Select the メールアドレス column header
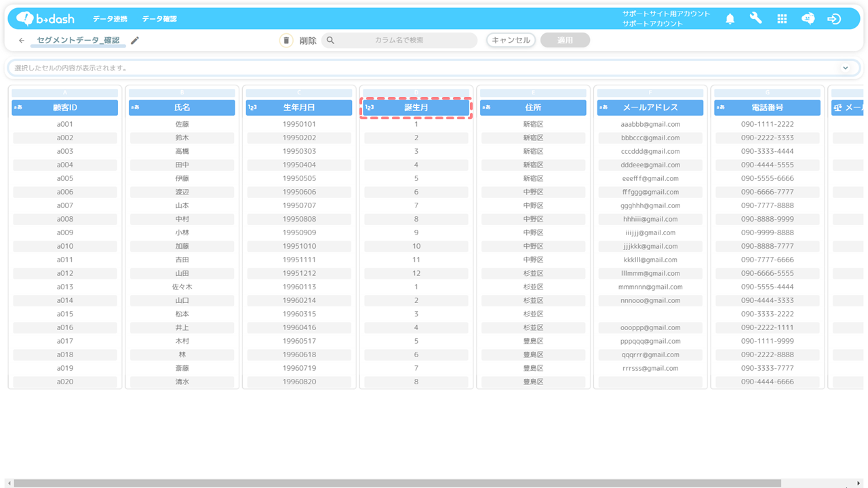This screenshot has width=868, height=488. (x=650, y=107)
